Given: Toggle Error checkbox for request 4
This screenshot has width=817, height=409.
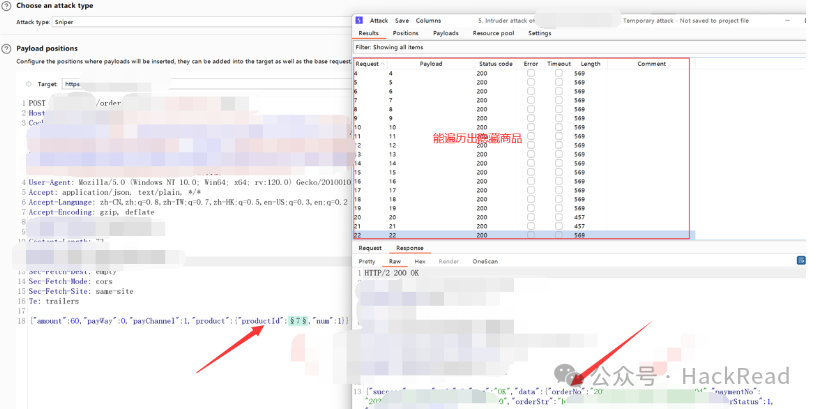Looking at the screenshot, I should coord(530,73).
